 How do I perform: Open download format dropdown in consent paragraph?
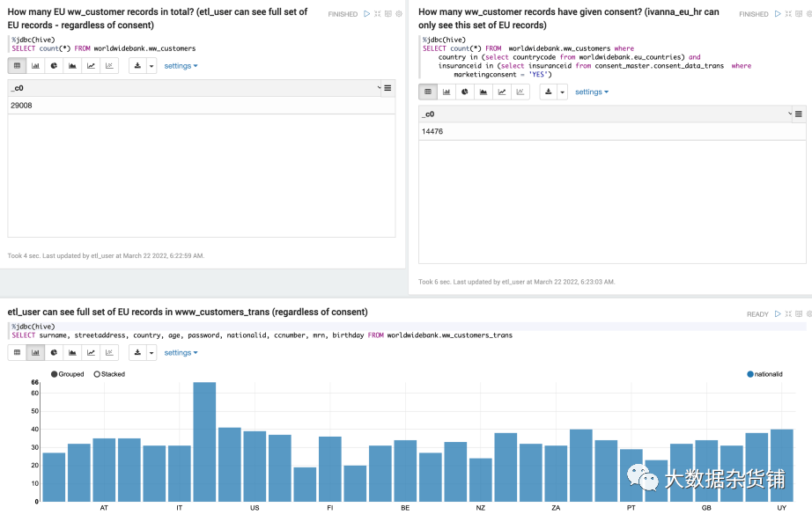pyautogui.click(x=563, y=92)
